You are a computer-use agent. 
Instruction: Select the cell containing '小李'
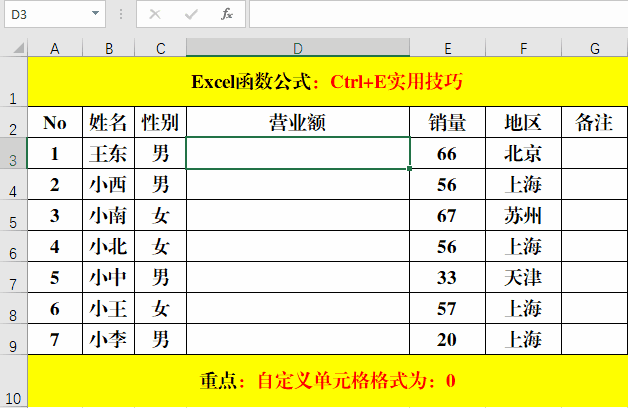pyautogui.click(x=109, y=339)
